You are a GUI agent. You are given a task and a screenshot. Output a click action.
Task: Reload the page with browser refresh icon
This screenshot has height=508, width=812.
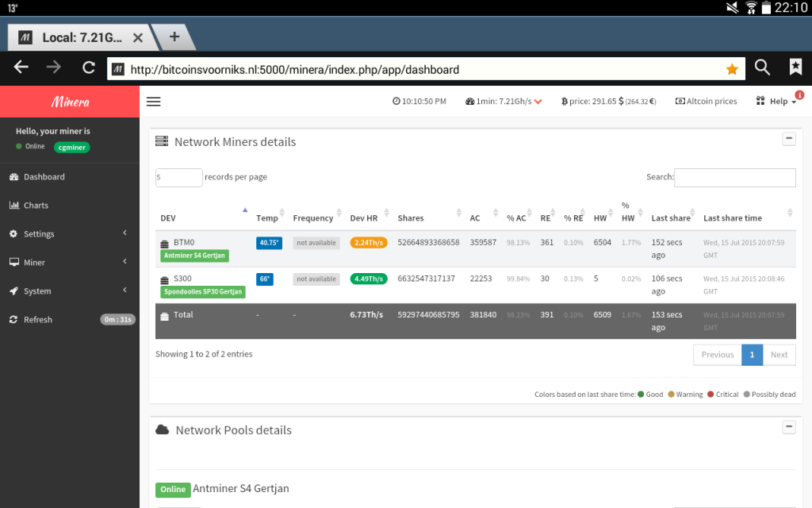89,67
